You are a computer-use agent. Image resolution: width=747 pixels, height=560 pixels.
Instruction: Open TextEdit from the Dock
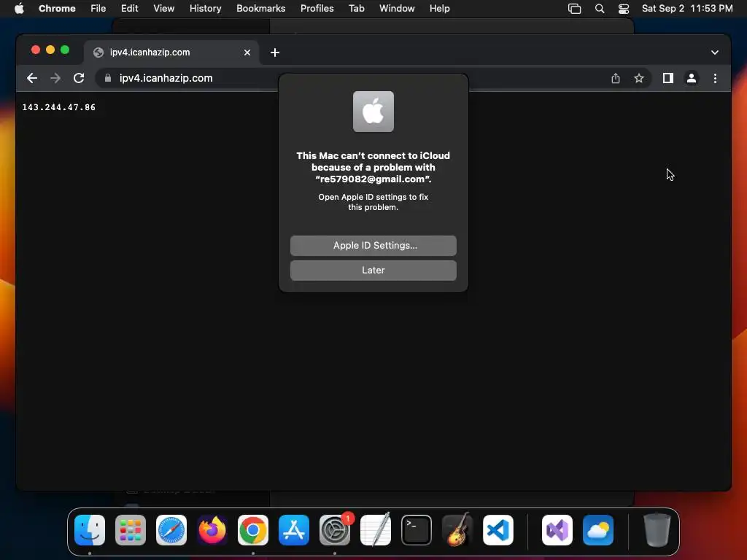click(x=376, y=530)
